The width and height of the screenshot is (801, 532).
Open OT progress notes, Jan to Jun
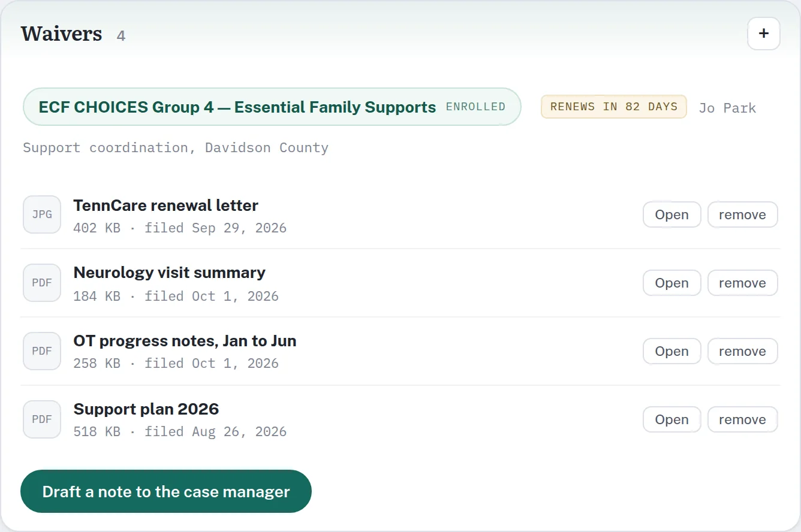click(x=671, y=351)
